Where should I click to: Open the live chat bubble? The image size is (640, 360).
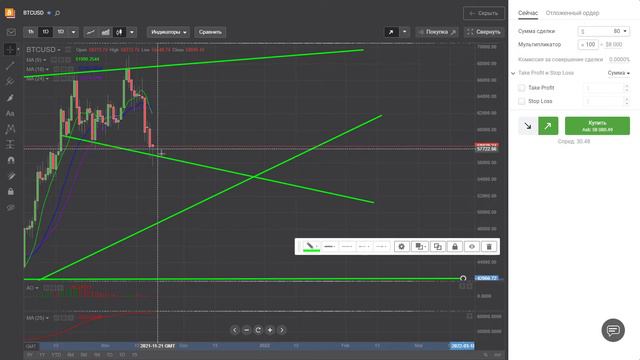tap(613, 330)
